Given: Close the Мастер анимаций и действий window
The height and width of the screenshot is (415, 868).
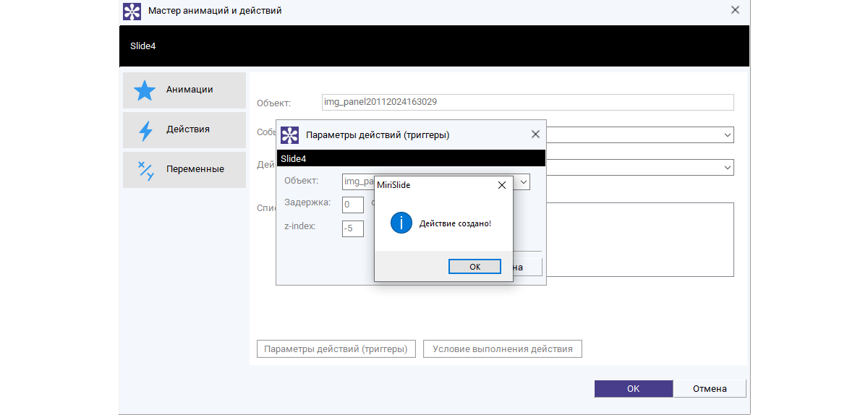Looking at the screenshot, I should (x=735, y=10).
